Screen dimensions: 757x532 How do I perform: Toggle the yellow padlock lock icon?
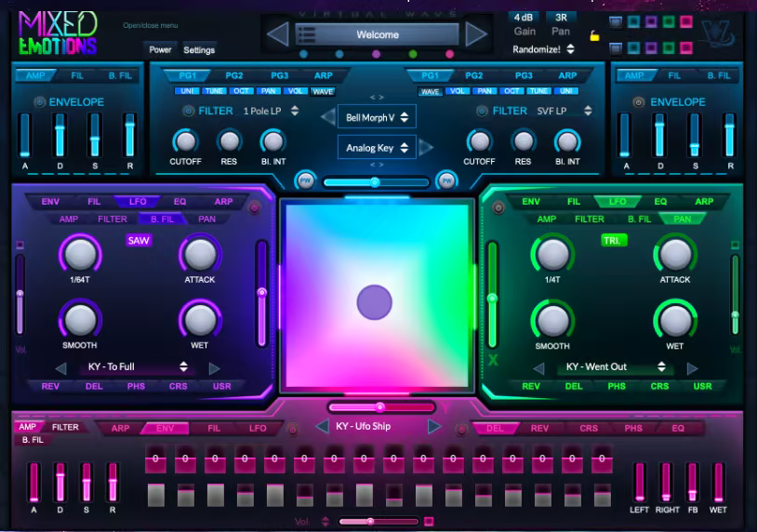[x=594, y=35]
